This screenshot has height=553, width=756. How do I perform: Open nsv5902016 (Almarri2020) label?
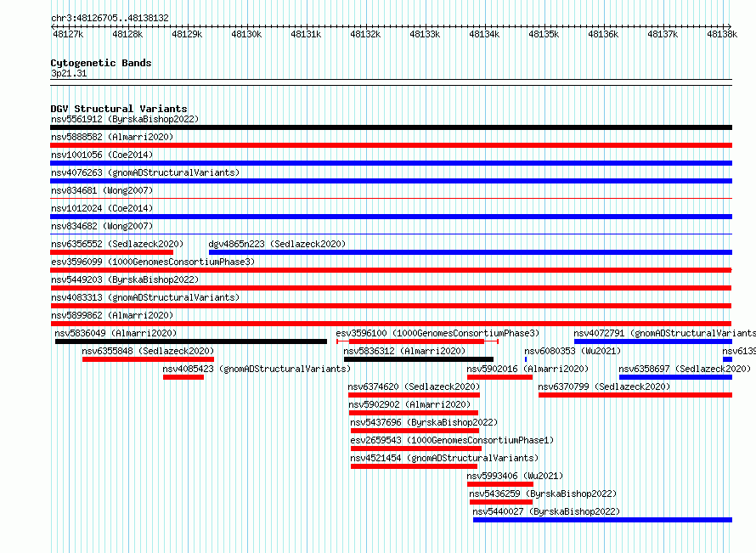point(528,369)
